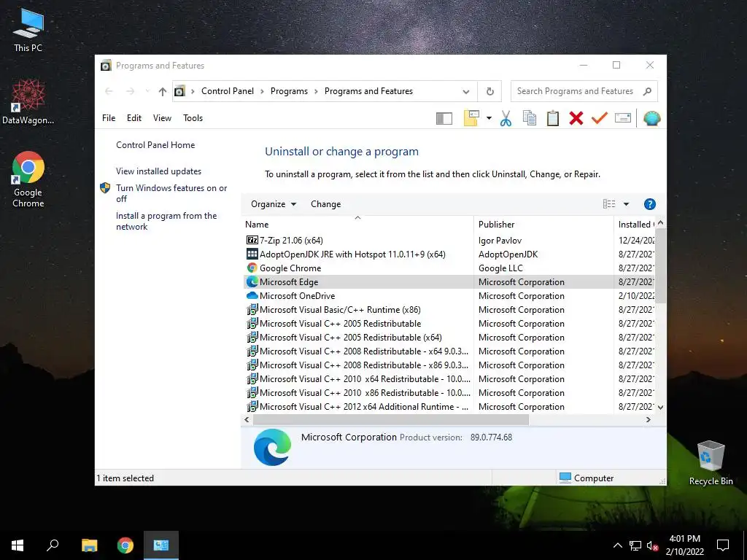
Task: Open the Windows Start menu
Action: coord(18,545)
